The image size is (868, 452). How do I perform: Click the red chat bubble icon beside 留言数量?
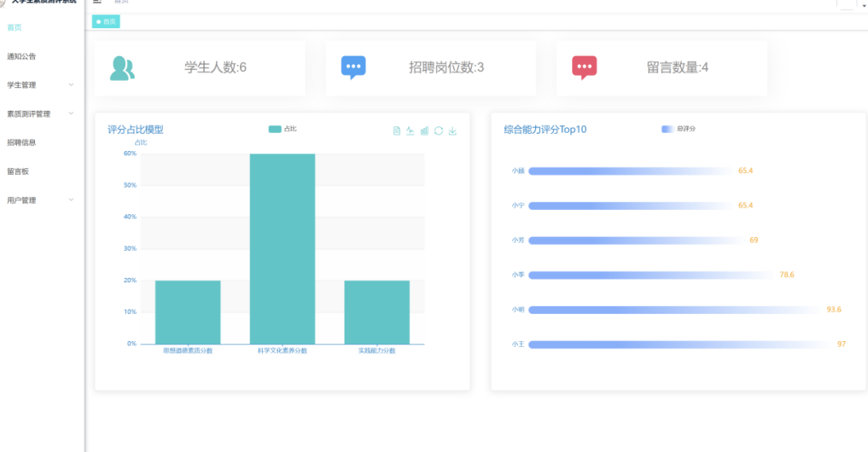[x=584, y=67]
